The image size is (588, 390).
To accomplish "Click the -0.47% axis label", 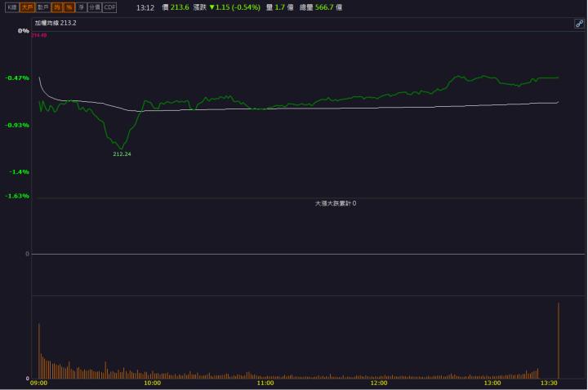I will coord(17,78).
